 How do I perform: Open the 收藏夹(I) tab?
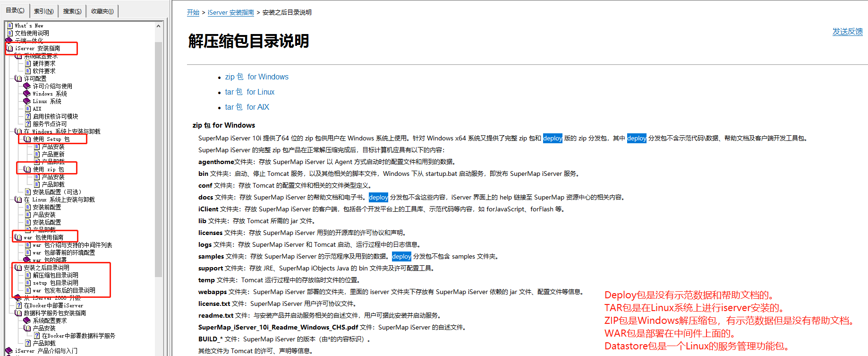tap(102, 11)
